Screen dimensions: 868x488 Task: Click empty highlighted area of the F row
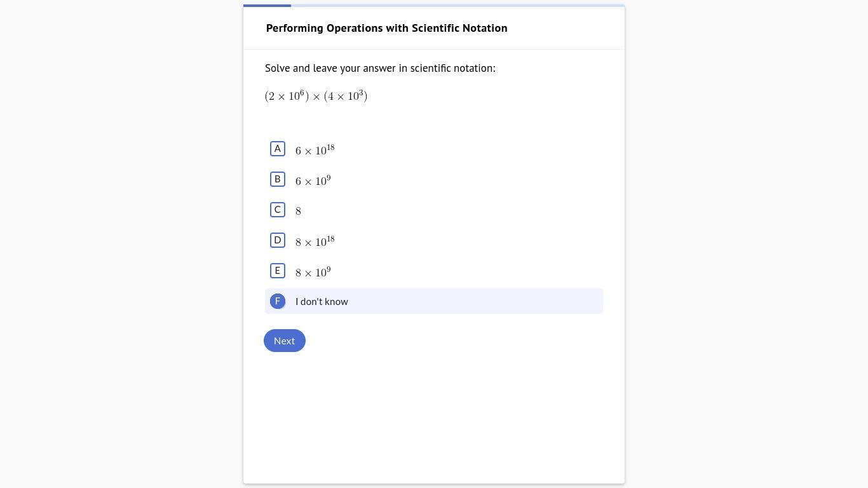click(x=477, y=301)
